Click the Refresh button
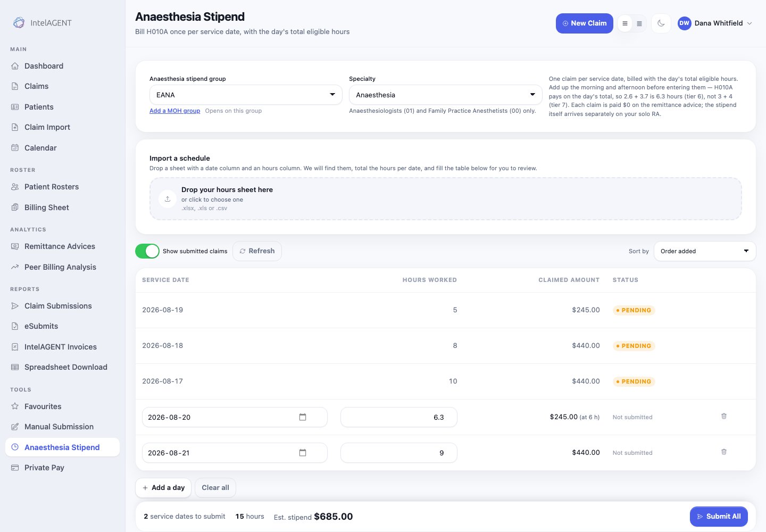Viewport: 766px width, 532px height. [257, 251]
